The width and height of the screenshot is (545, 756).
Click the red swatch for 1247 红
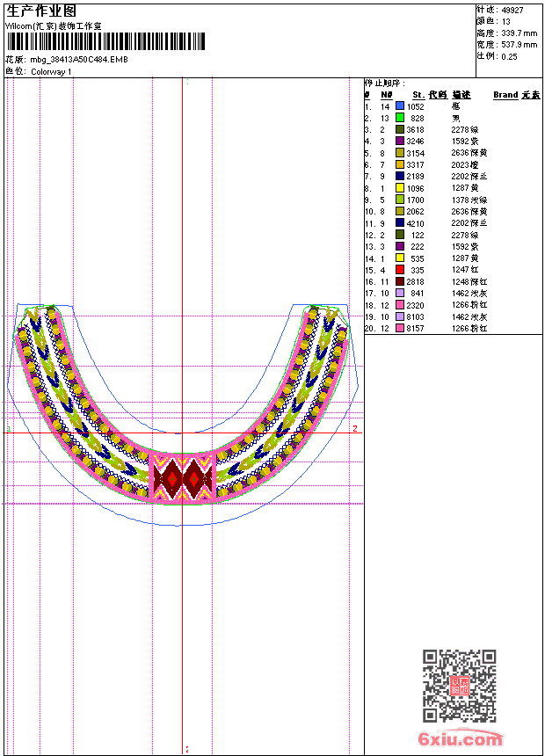pyautogui.click(x=400, y=270)
